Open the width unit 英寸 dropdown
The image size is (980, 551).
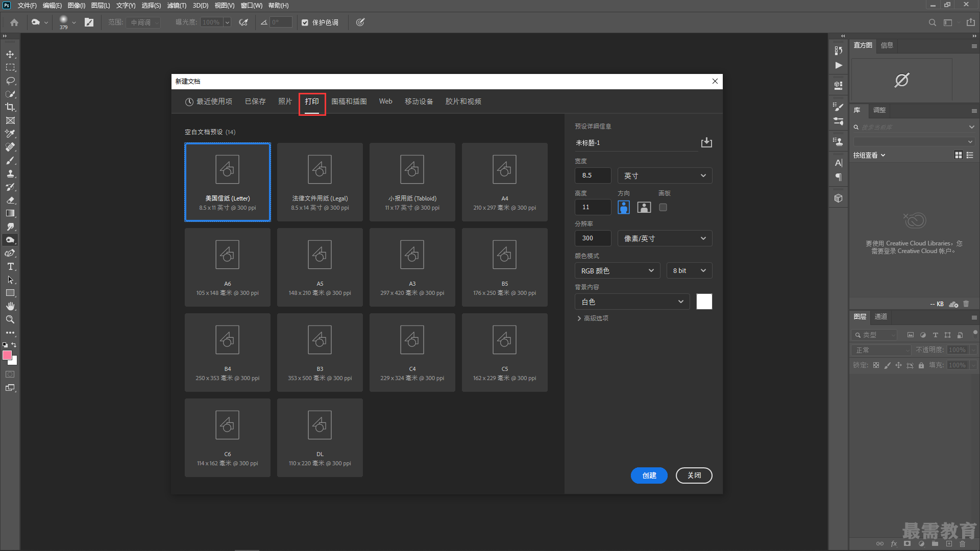click(x=665, y=176)
